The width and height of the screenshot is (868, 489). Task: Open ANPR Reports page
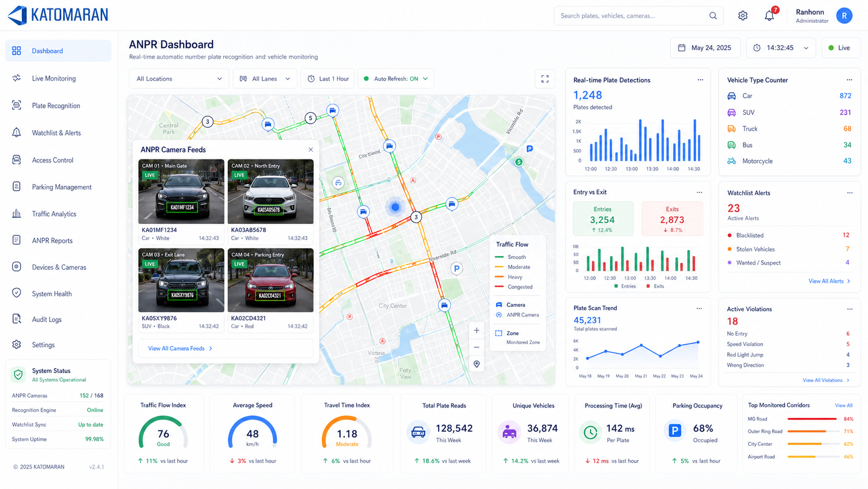pos(58,241)
